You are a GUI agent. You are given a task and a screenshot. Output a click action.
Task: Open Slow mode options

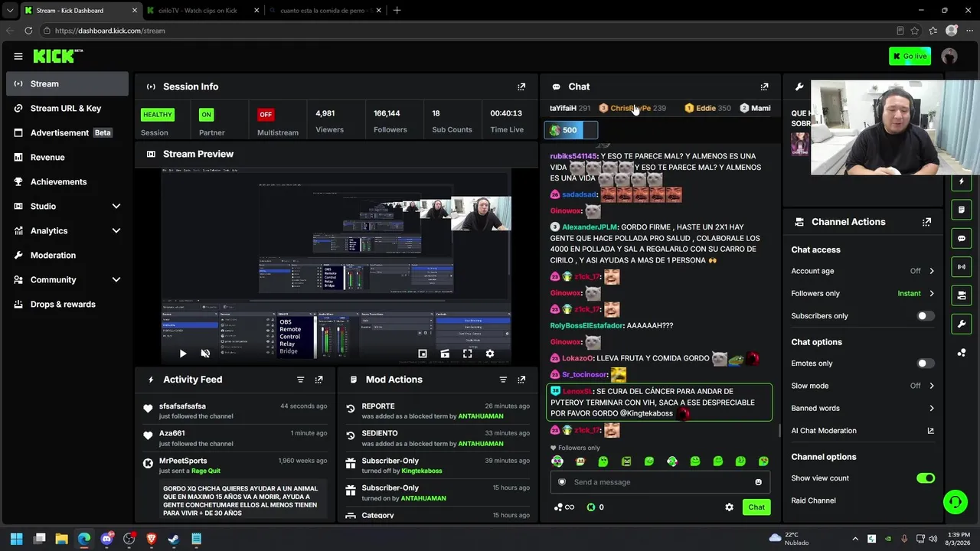point(862,386)
